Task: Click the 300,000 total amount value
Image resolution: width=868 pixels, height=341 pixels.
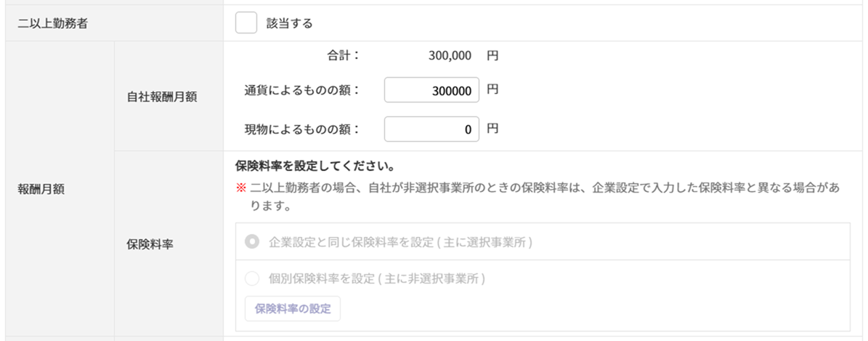Action: pos(450,55)
